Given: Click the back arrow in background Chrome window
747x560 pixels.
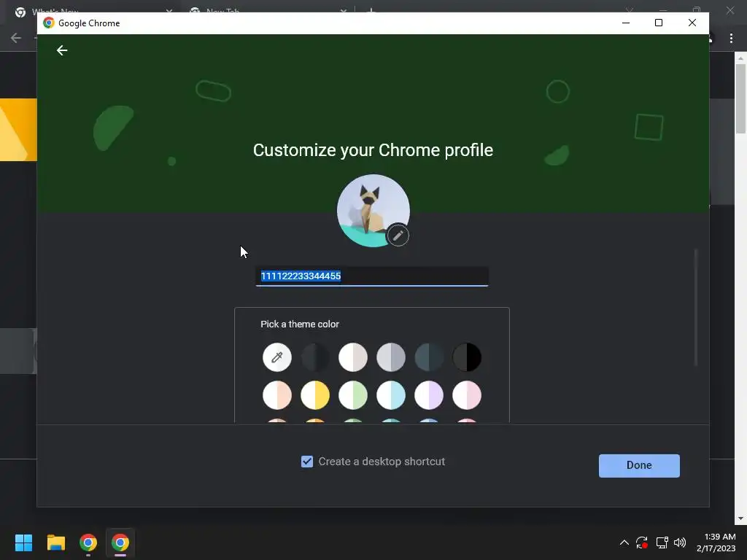Looking at the screenshot, I should click(16, 38).
